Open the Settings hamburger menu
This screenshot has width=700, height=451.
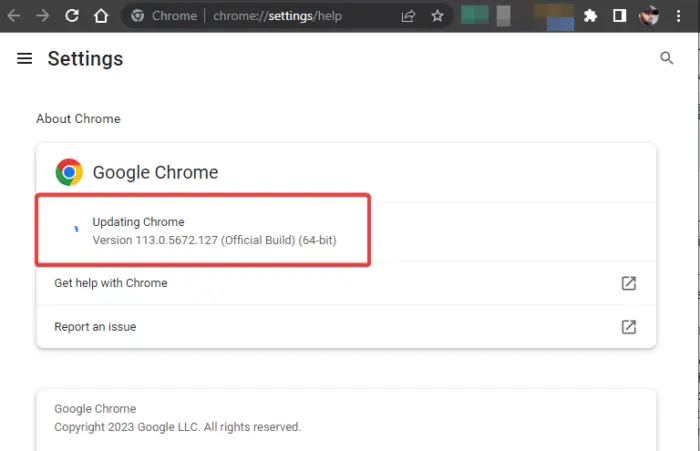coord(25,58)
